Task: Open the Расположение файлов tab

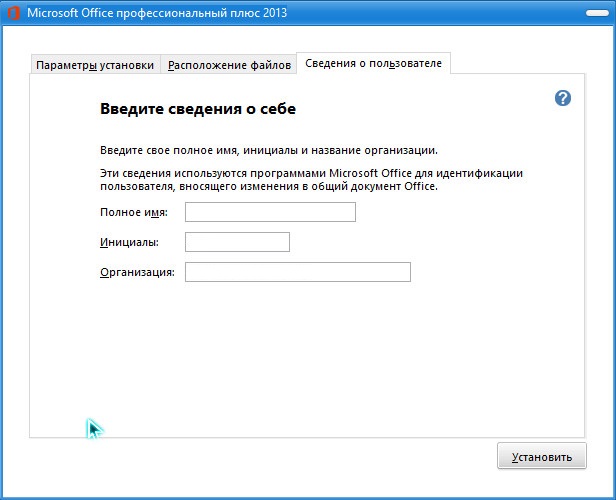Action: 229,65
